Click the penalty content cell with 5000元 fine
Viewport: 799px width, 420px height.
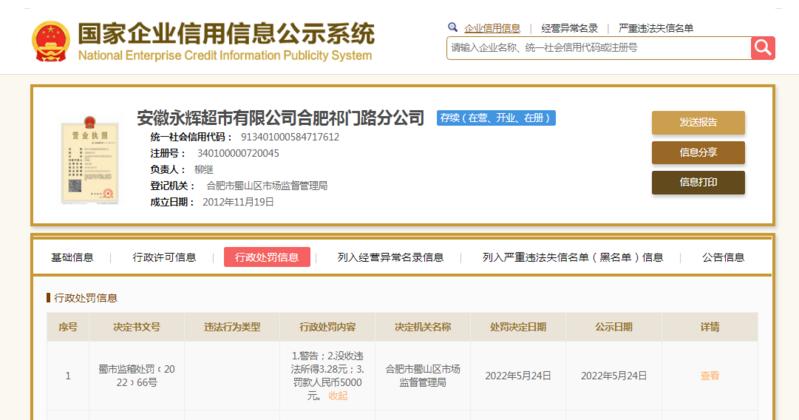(x=327, y=376)
